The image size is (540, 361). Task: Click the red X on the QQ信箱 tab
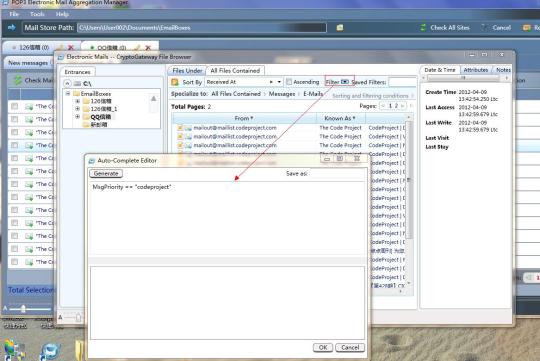pyautogui.click(x=148, y=48)
